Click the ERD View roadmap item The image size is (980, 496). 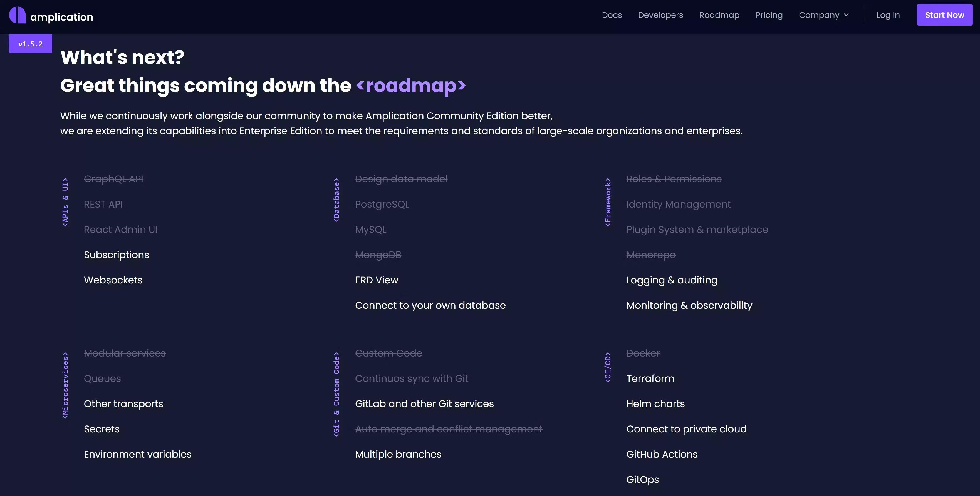[377, 280]
